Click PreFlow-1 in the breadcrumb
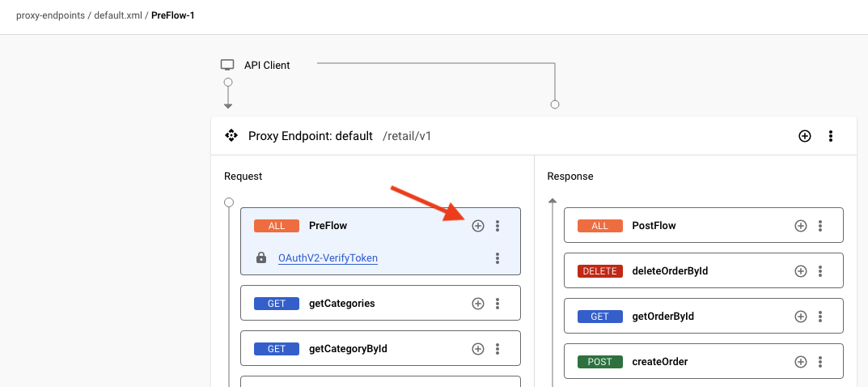Viewport: 868px width, 387px height. point(173,15)
